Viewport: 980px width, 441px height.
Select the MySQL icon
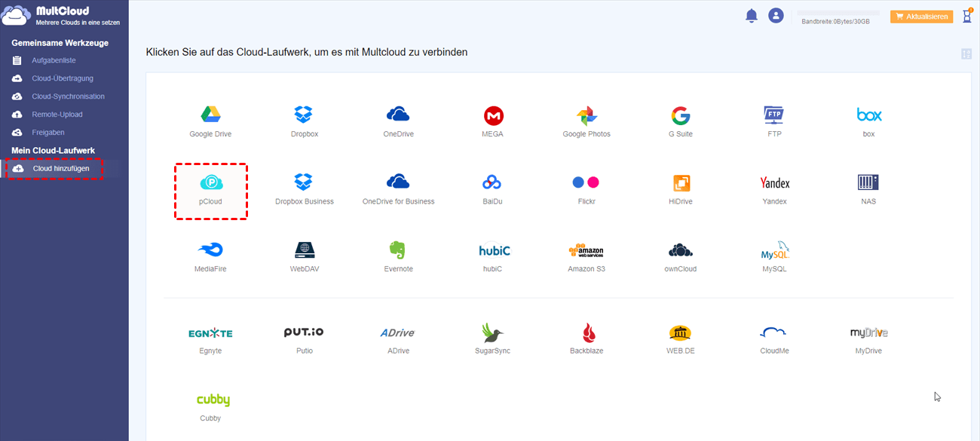(775, 250)
